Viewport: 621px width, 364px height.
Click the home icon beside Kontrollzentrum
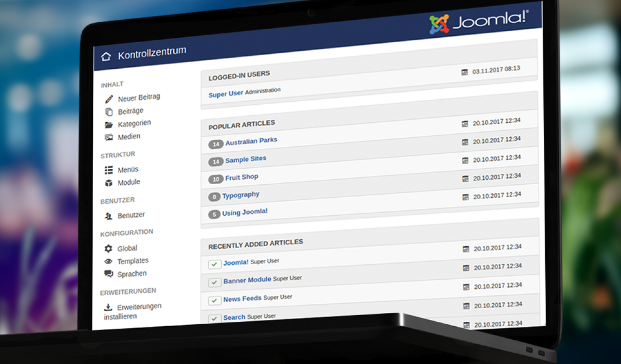(x=106, y=57)
